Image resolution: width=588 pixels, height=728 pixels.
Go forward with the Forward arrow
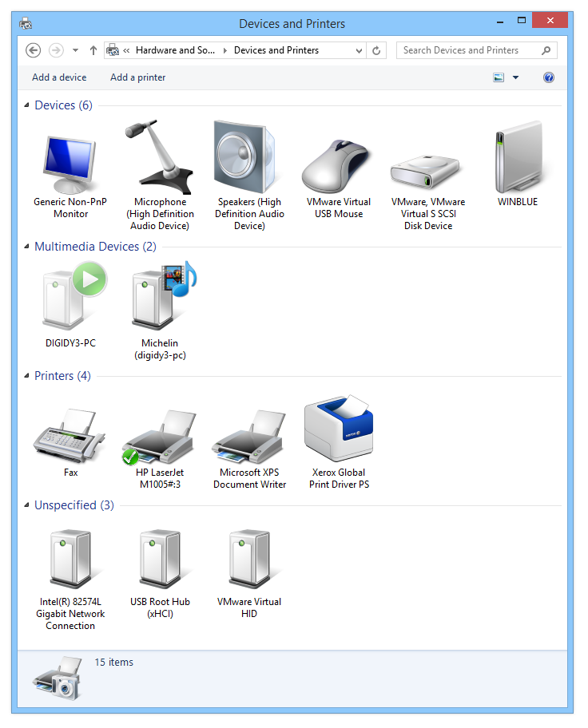click(56, 50)
